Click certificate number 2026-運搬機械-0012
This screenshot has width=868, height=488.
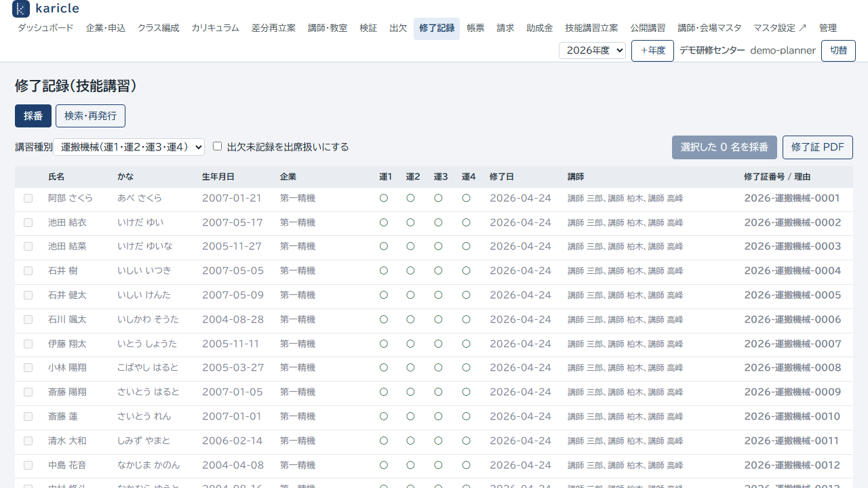point(792,466)
